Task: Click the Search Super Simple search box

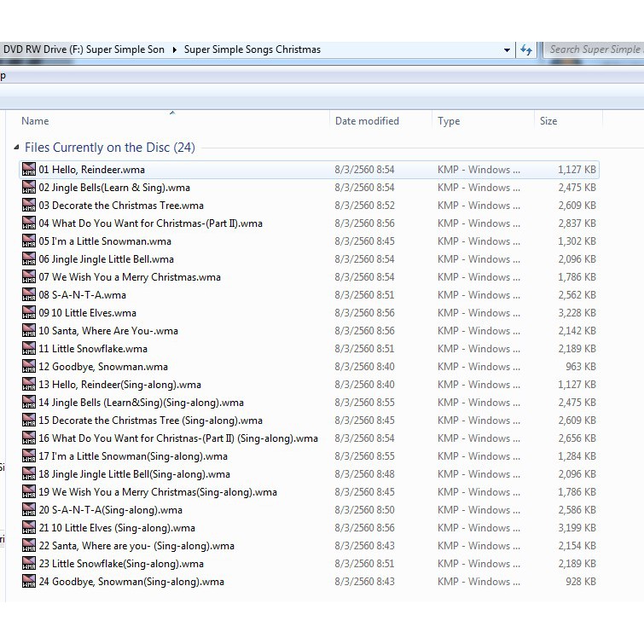Action: click(x=595, y=49)
